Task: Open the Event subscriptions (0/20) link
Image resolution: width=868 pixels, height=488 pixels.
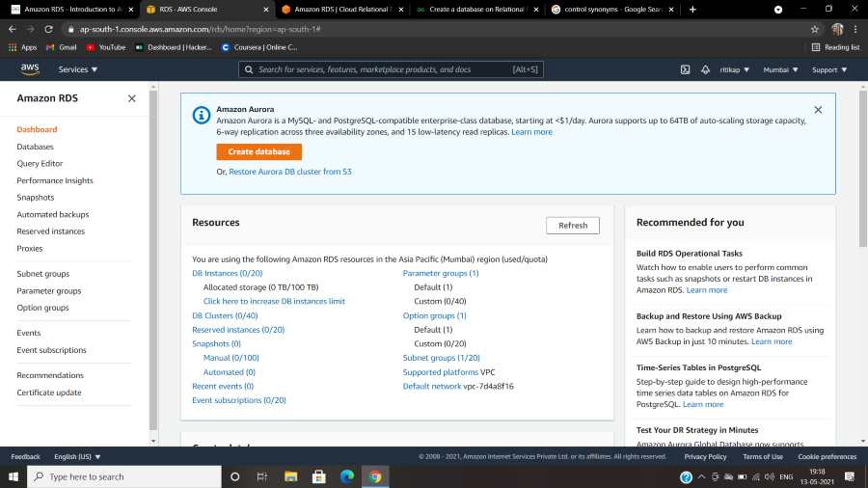Action: tap(239, 400)
